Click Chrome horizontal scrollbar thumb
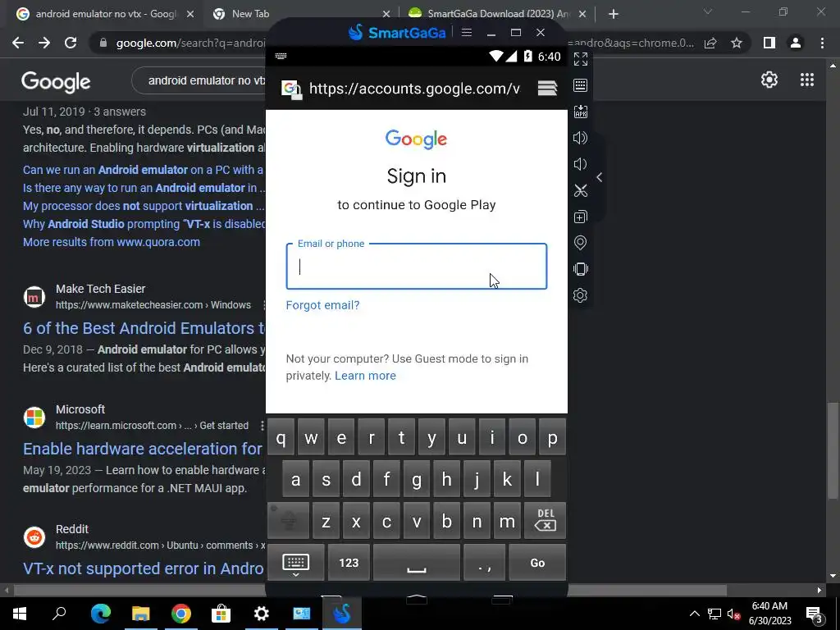Screen dimensions: 840x630 [x=370, y=591]
